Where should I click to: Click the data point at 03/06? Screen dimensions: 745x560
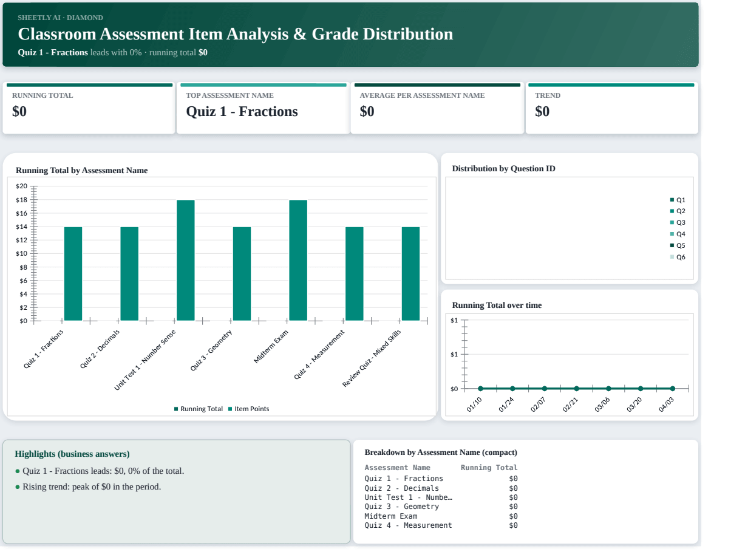(x=608, y=389)
